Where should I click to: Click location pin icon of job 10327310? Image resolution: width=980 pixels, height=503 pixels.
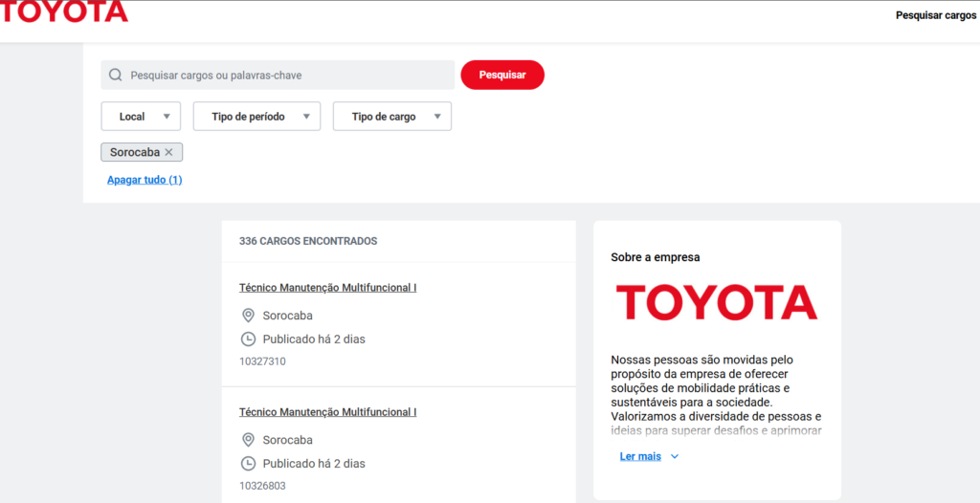click(x=248, y=316)
